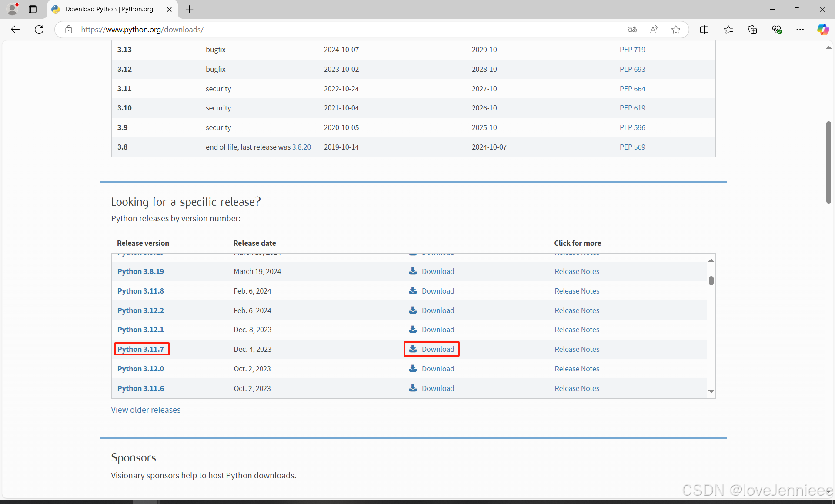
Task: Click the page vertical scrollbar thumb
Action: point(828,162)
